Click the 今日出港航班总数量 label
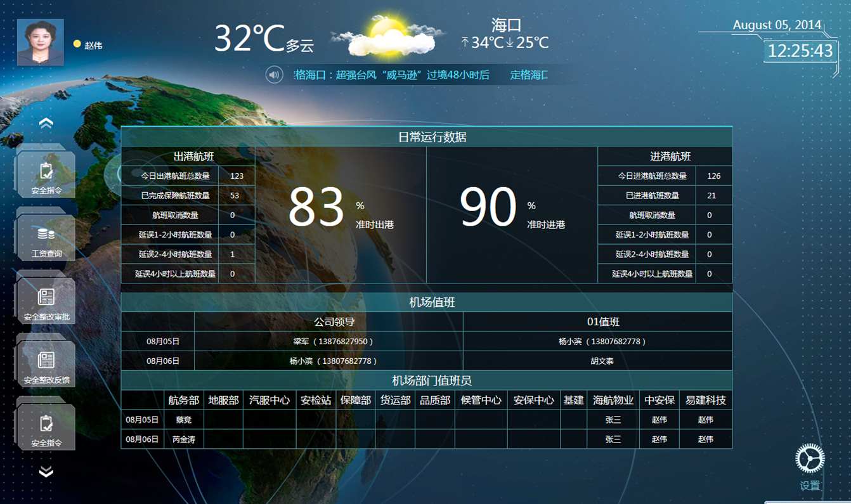Screen dimensions: 851x504 (x=175, y=176)
